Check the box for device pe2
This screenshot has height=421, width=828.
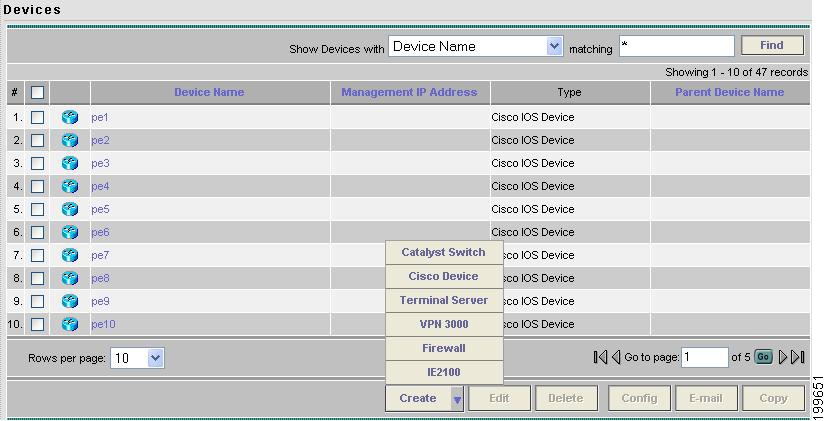37,140
